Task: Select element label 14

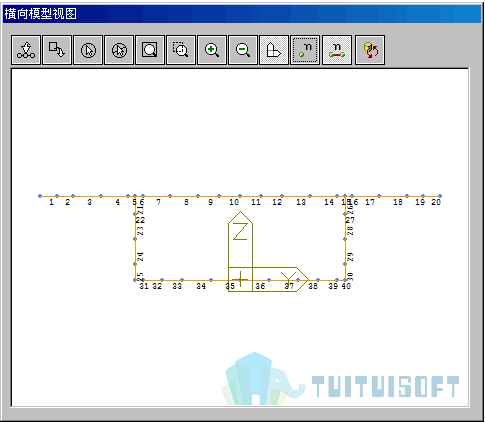Action: tap(329, 202)
